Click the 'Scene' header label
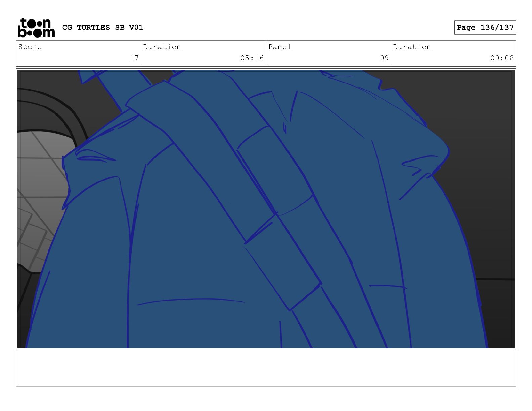The height and width of the screenshot is (411, 532). [30, 47]
